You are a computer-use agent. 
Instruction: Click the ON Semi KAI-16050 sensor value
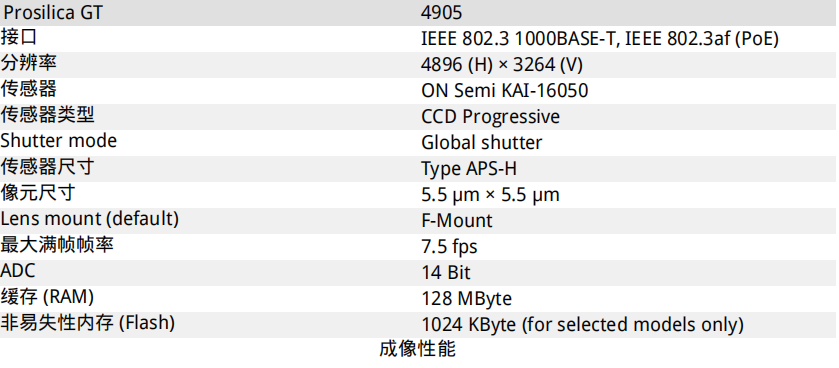tap(505, 90)
